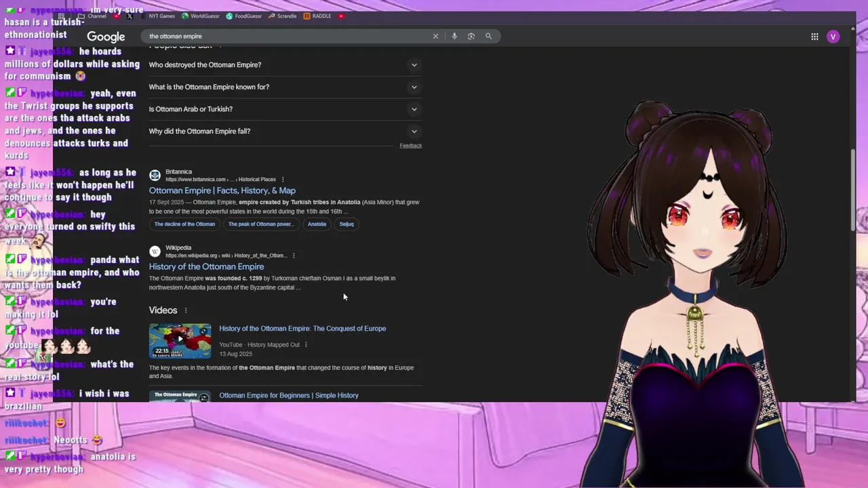Click the Wikipedia site favicon
Viewport: 868px width, 488px height.
tap(155, 251)
